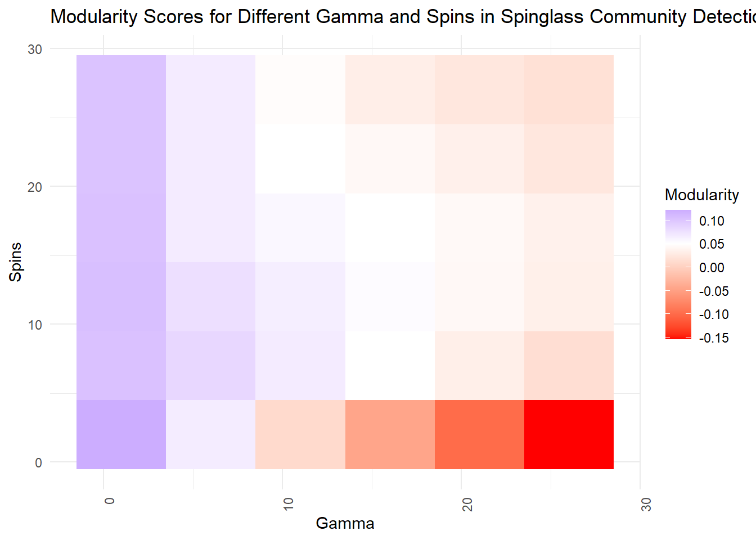Select the 0.10 legend label
The image size is (756, 540).
point(712,221)
